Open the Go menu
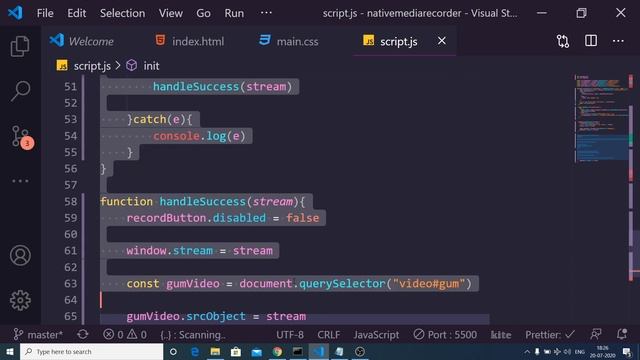Viewport: 640px width, 360px height. (203, 13)
